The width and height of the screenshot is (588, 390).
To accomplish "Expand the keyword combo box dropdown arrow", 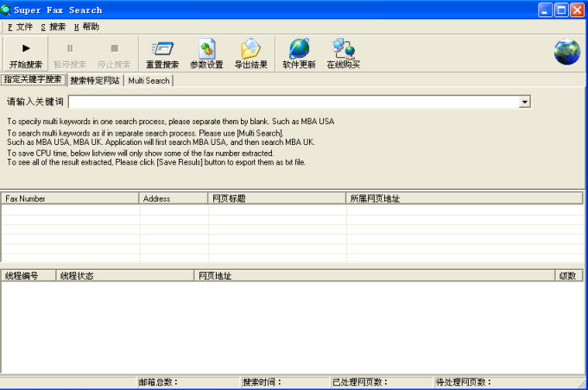I will tap(524, 102).
